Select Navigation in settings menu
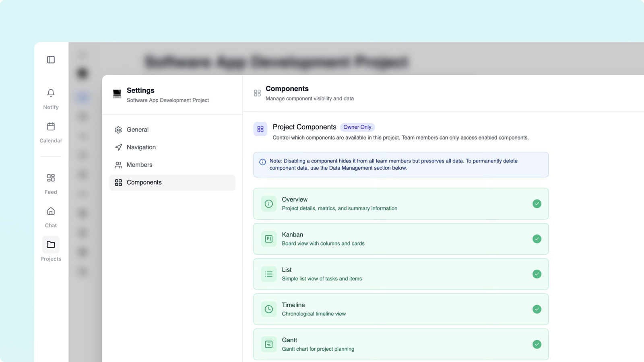Image resolution: width=644 pixels, height=362 pixels. [x=172, y=147]
